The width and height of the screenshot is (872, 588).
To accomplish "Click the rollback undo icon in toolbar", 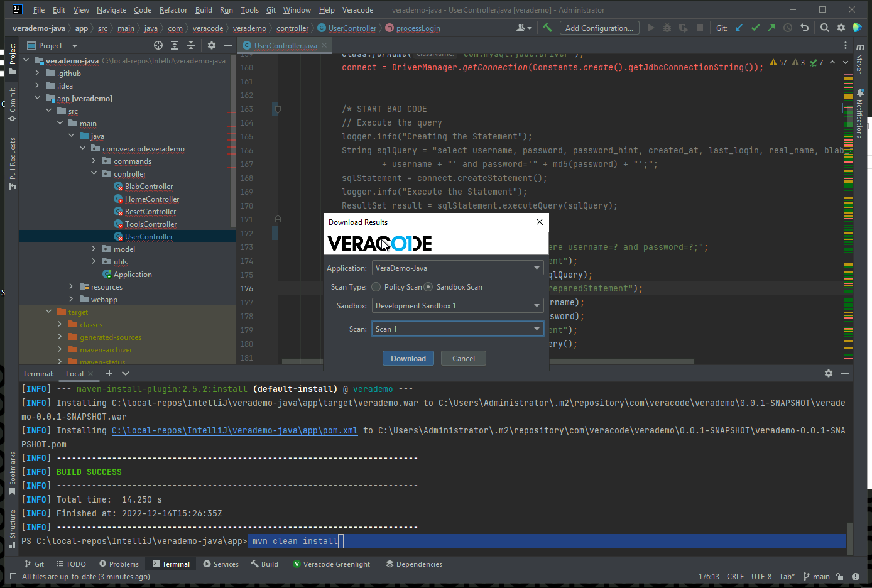I will [x=804, y=28].
